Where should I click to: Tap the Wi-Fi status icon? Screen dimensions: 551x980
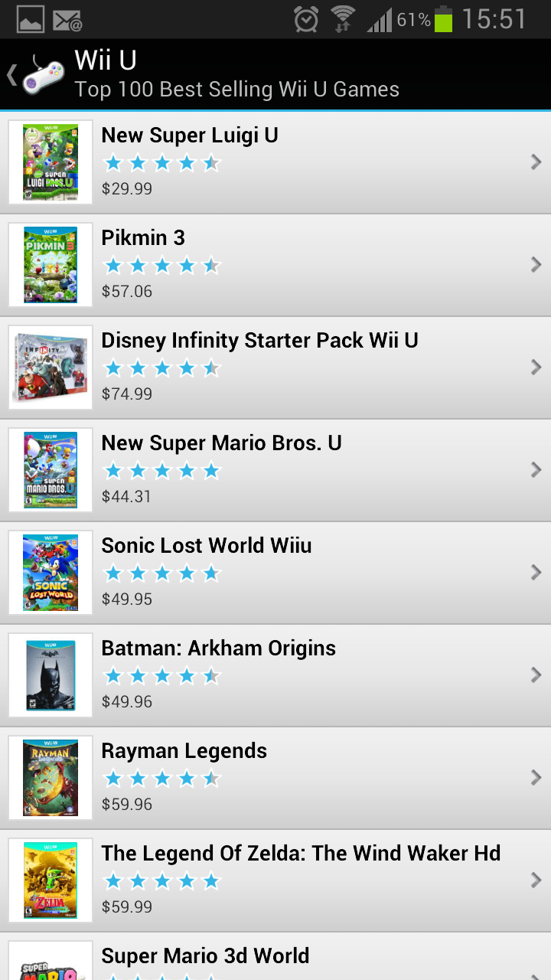[x=343, y=19]
